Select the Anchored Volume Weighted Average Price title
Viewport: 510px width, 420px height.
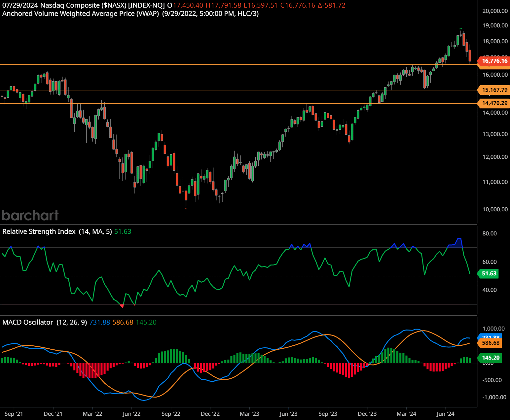click(x=81, y=14)
